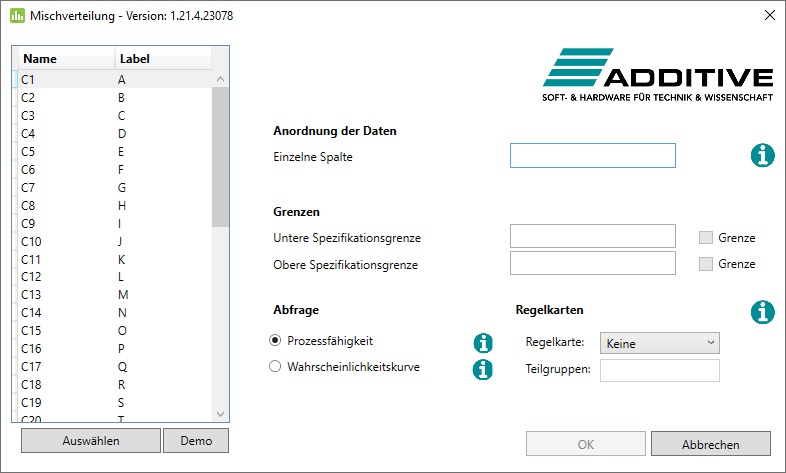Click the list scroll up arrow
Viewport: 786px width, 473px height.
[x=220, y=79]
